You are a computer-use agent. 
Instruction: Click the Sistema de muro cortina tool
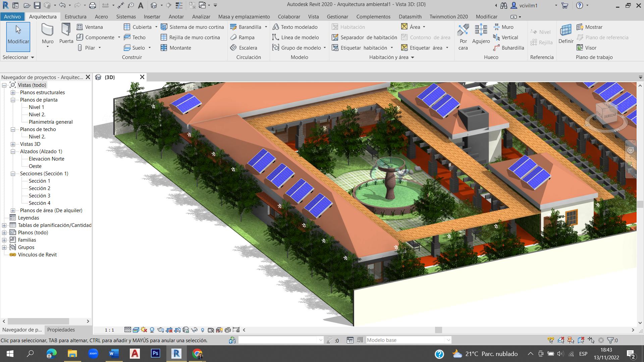(192, 27)
